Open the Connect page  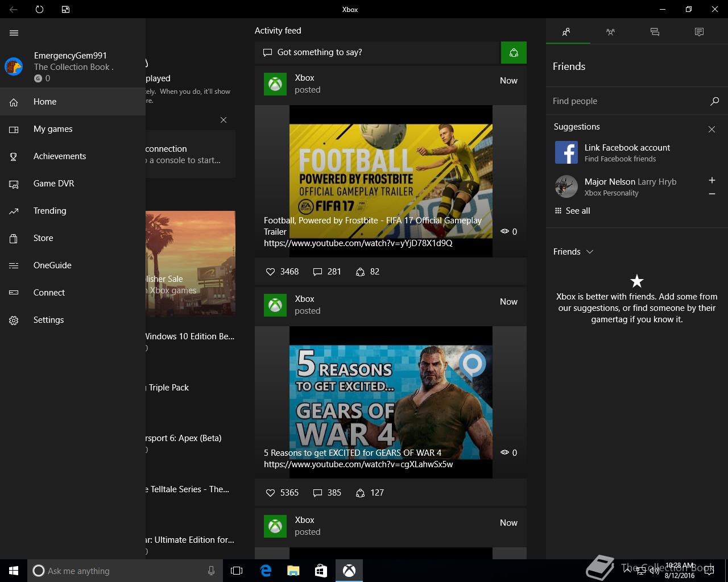pos(73,293)
